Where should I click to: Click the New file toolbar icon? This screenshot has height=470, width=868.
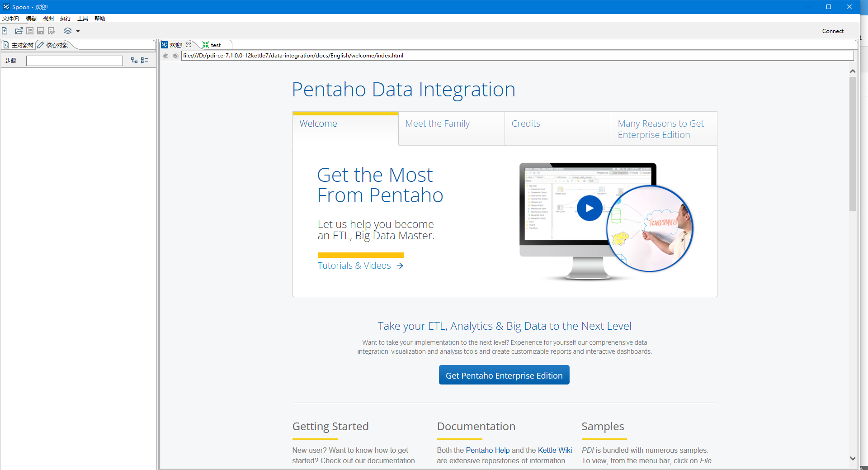[x=5, y=31]
